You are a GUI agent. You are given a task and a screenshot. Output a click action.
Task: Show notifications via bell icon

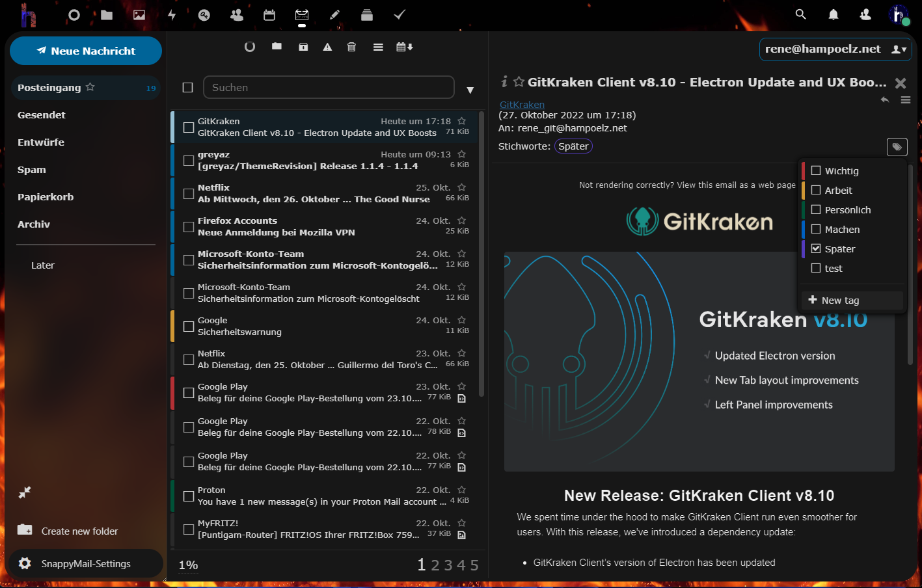click(834, 14)
